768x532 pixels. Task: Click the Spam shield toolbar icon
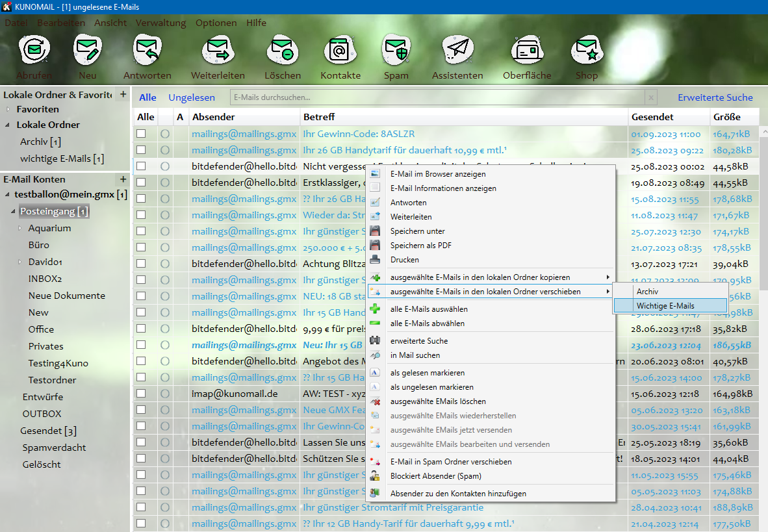click(x=396, y=50)
